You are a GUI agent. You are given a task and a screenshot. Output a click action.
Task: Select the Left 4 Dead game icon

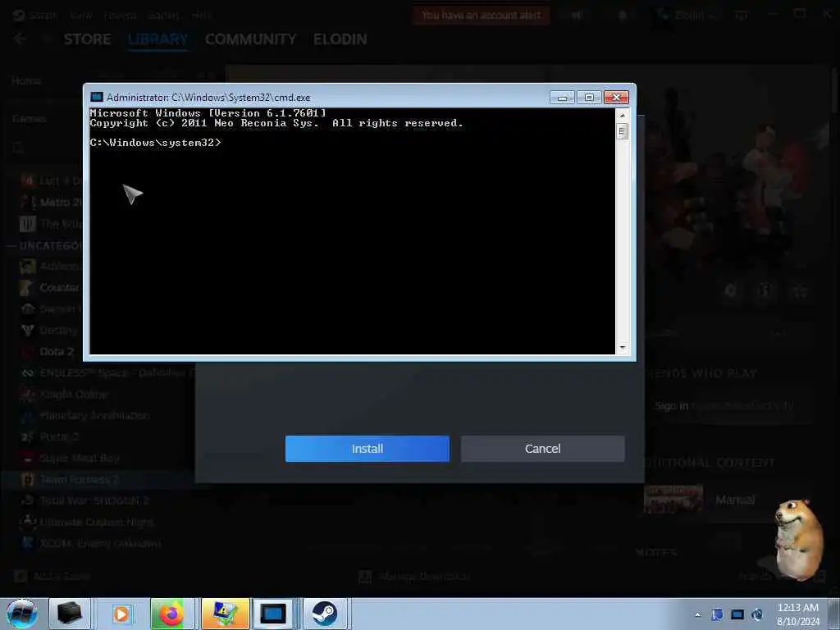tap(27, 180)
